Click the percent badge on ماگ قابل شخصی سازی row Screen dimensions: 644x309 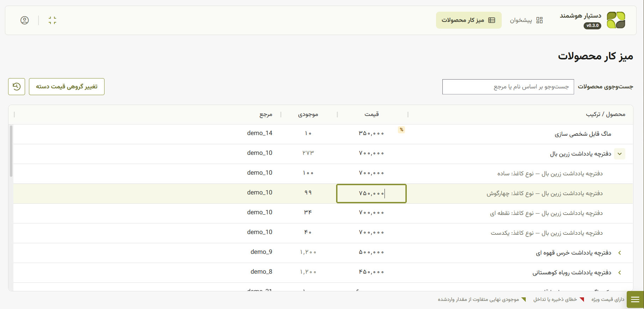click(x=401, y=130)
